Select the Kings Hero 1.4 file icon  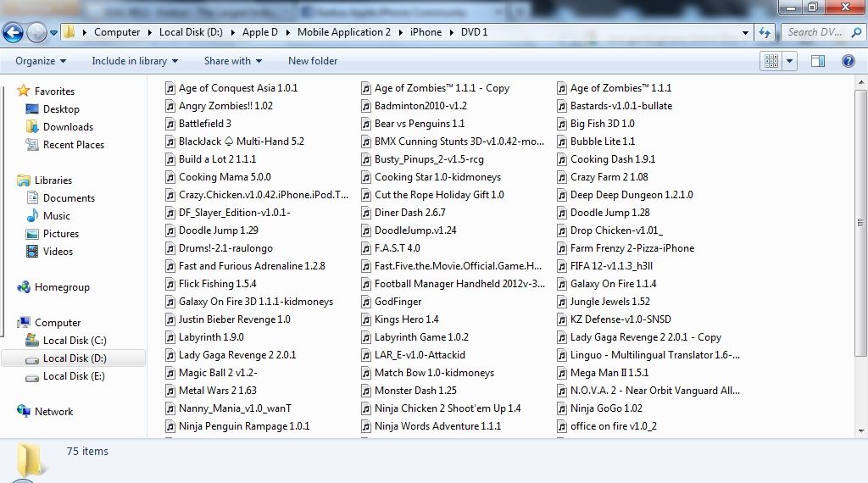pyautogui.click(x=366, y=319)
